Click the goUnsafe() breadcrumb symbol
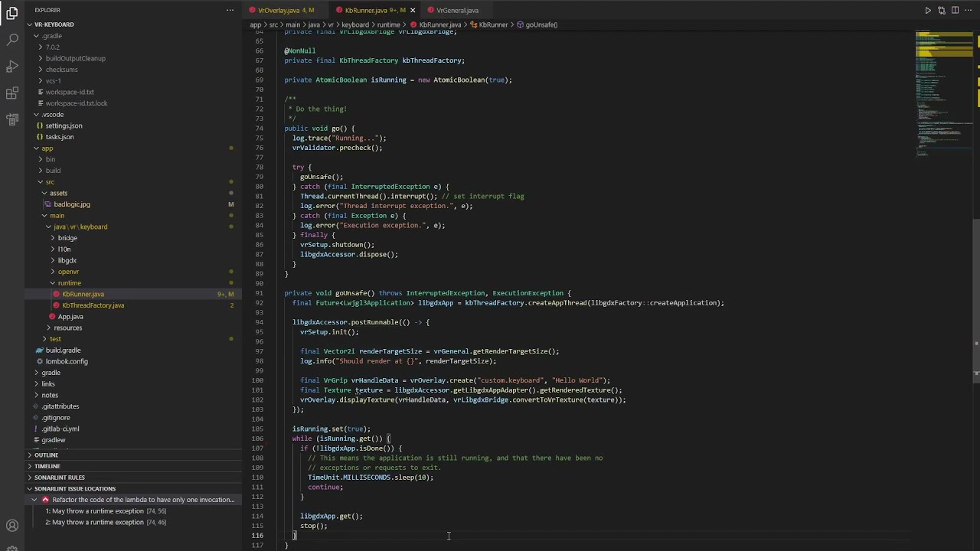Image resolution: width=980 pixels, height=551 pixels. (x=537, y=24)
